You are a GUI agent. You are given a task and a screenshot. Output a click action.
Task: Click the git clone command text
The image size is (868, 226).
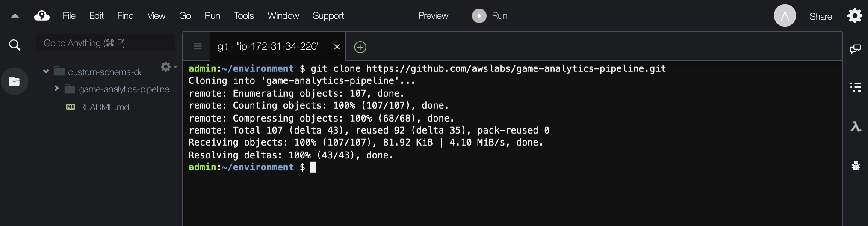coord(488,68)
